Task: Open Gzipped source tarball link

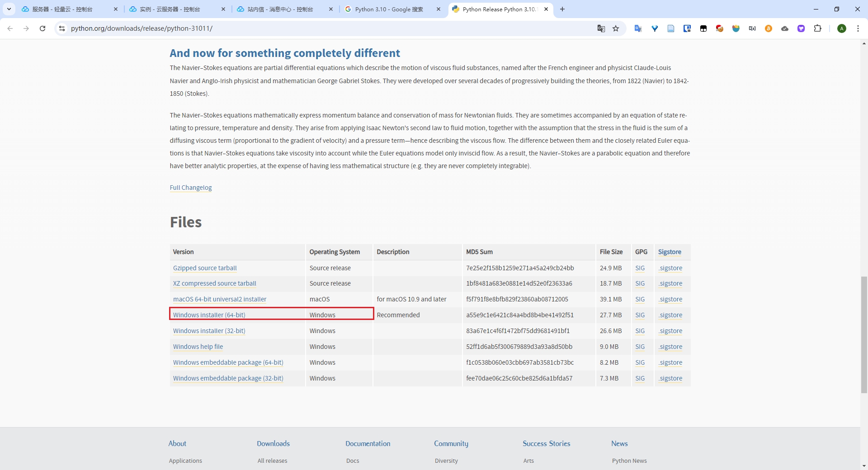Action: click(205, 268)
